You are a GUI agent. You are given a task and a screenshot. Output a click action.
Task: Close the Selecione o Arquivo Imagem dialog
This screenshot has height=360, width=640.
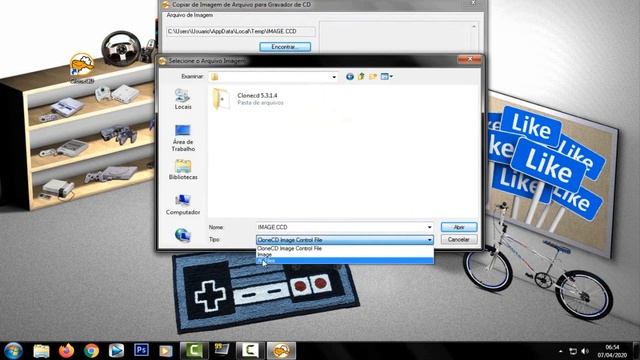(x=470, y=60)
